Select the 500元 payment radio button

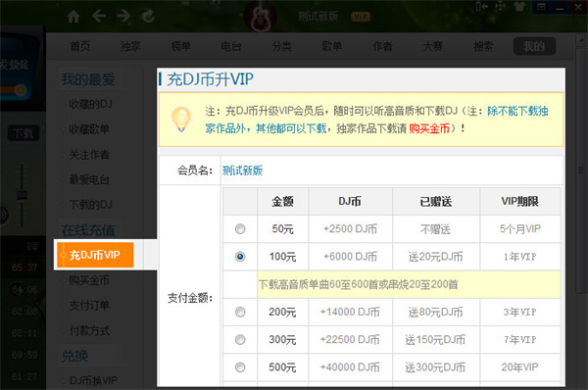pos(240,367)
